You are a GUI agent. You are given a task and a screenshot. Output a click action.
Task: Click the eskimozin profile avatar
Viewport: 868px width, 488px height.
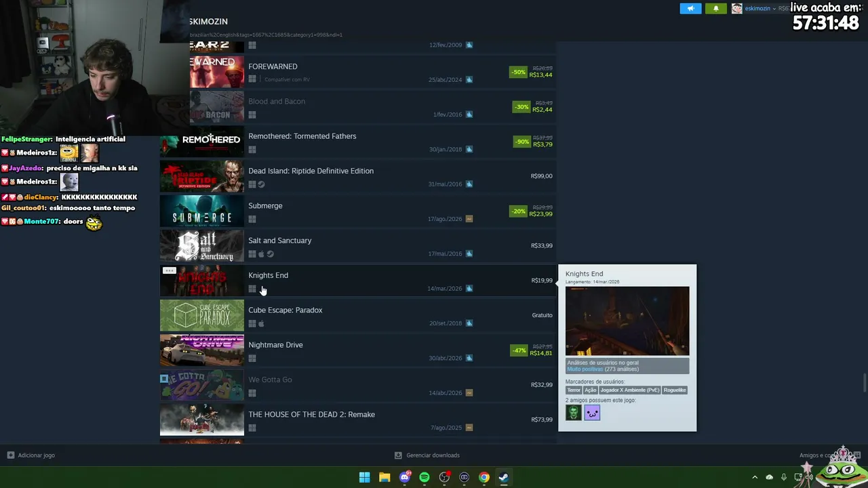[736, 8]
